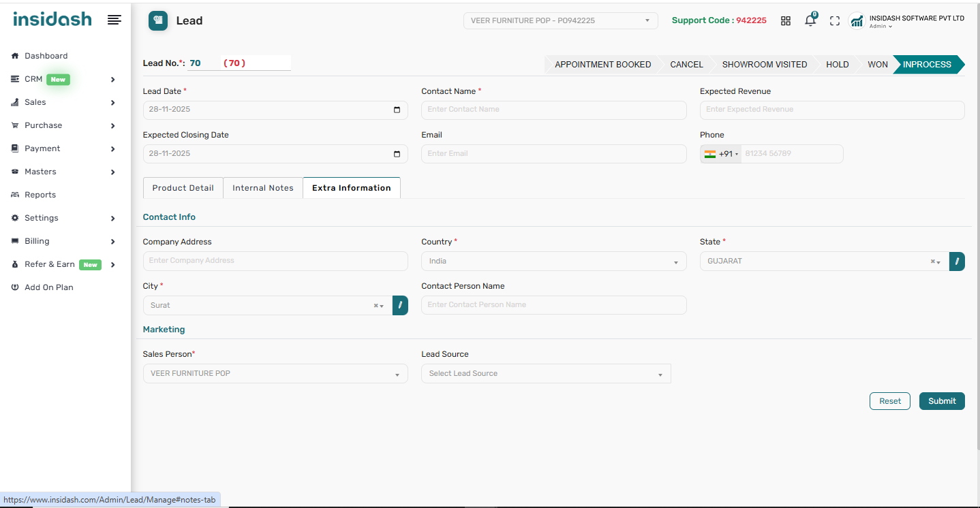Viewport: 980px width, 508px height.
Task: Switch to the Product Detail tab
Action: point(183,188)
